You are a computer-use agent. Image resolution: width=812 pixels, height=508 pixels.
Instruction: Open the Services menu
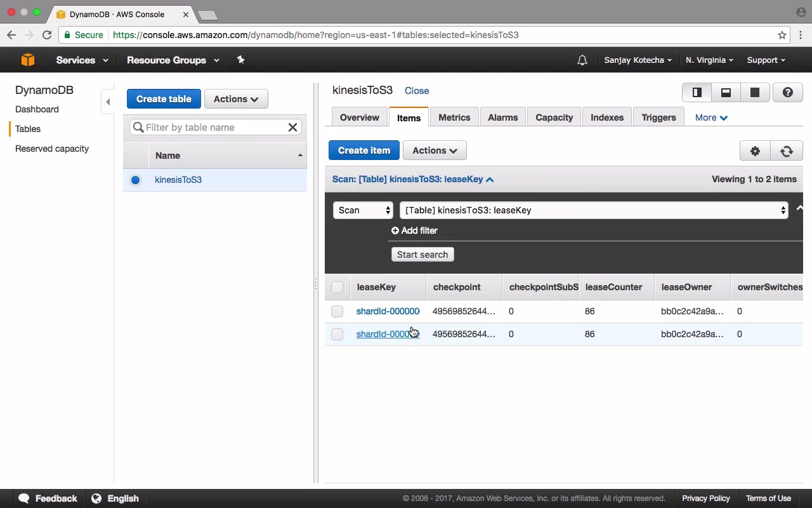click(82, 60)
